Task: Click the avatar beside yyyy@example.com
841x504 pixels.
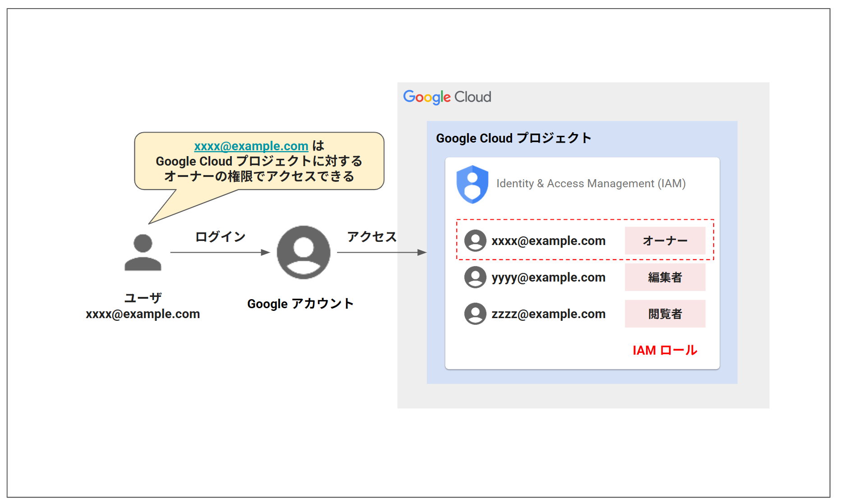Action: coord(475,277)
